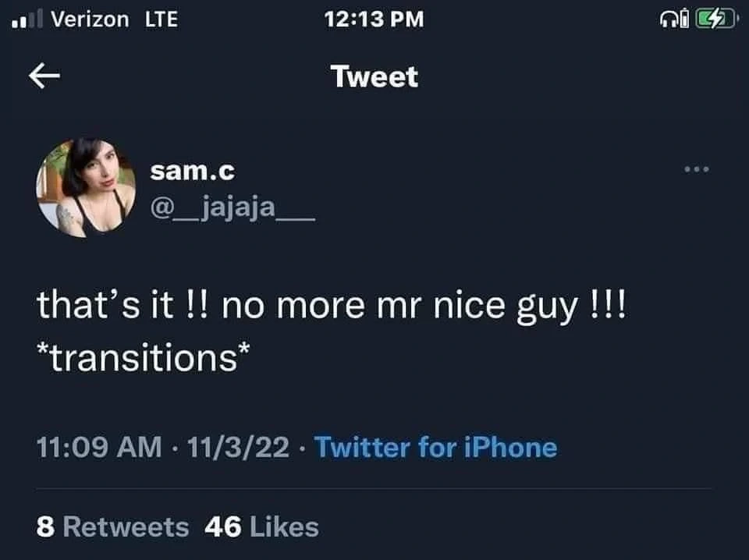749x560 pixels.
Task: Tap the green charging battery icon
Action: pos(712,19)
